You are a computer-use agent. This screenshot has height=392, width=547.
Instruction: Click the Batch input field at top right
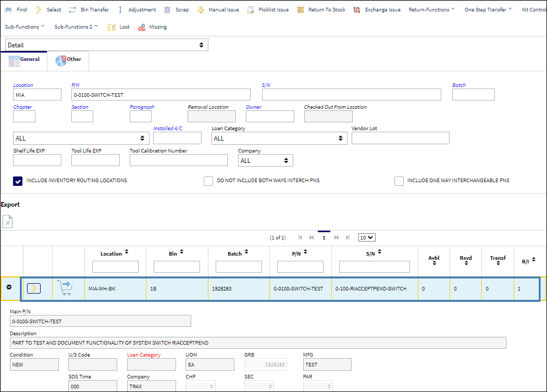point(474,95)
